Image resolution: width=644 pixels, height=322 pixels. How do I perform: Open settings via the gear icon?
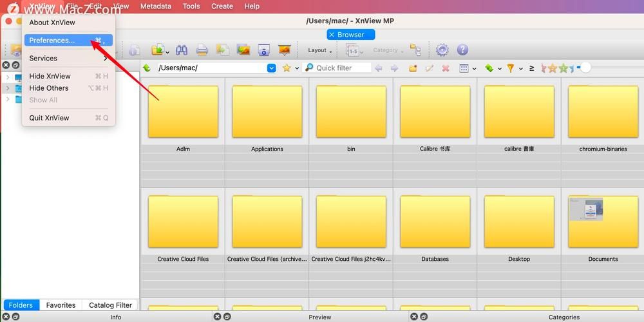pyautogui.click(x=442, y=50)
